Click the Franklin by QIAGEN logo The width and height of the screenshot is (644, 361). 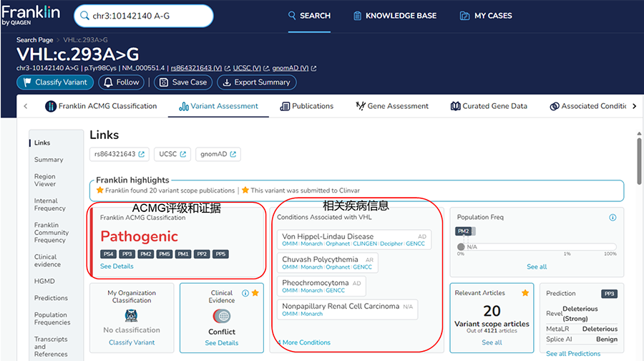tap(31, 14)
